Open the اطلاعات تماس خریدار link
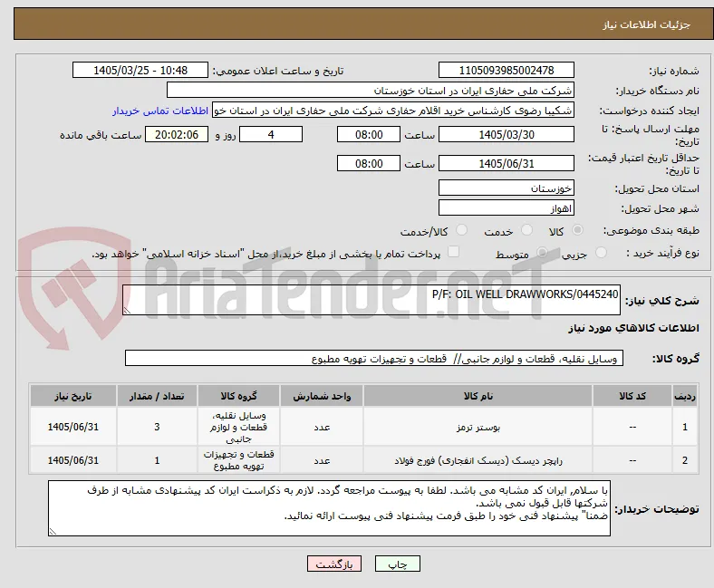Image resolution: width=714 pixels, height=588 pixels. [x=160, y=111]
